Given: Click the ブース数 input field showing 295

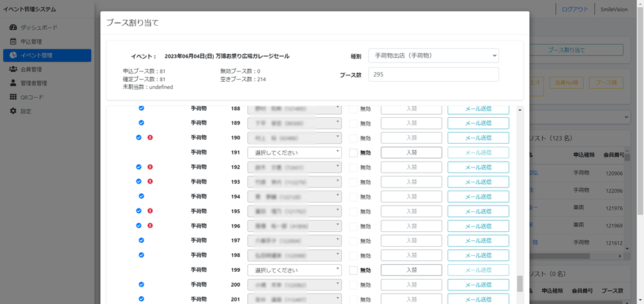Looking at the screenshot, I should tap(433, 74).
